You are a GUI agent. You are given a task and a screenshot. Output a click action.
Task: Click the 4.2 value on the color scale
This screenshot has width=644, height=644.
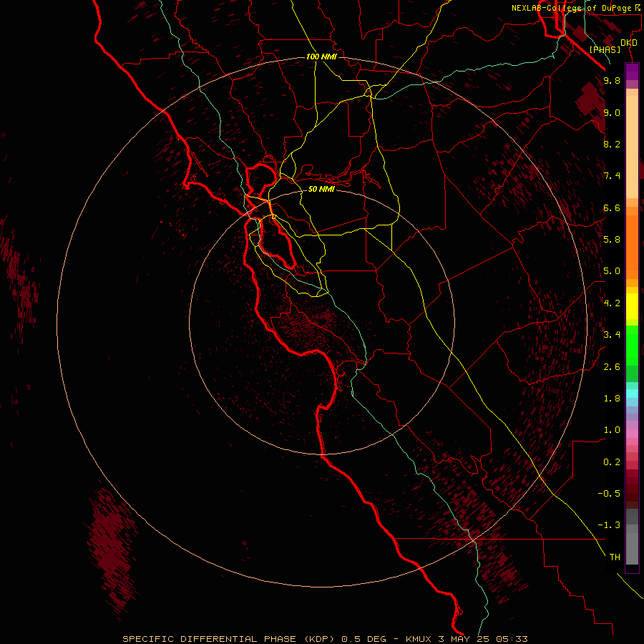point(612,303)
